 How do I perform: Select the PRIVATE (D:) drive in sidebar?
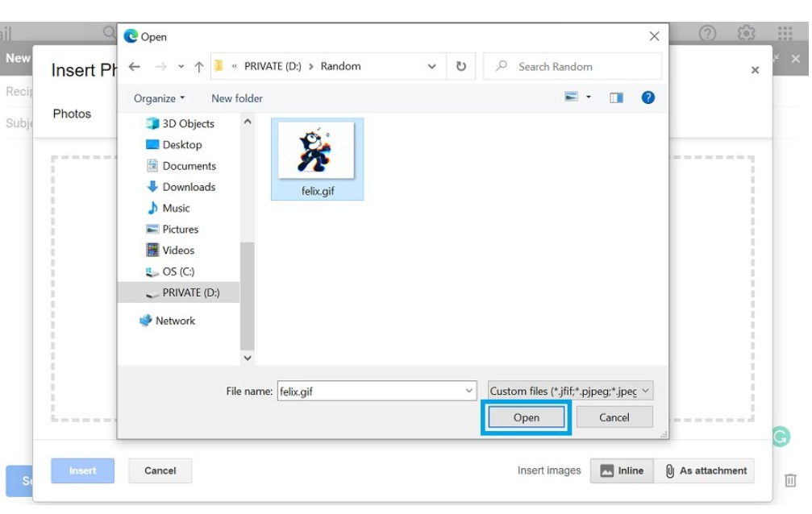coord(190,292)
